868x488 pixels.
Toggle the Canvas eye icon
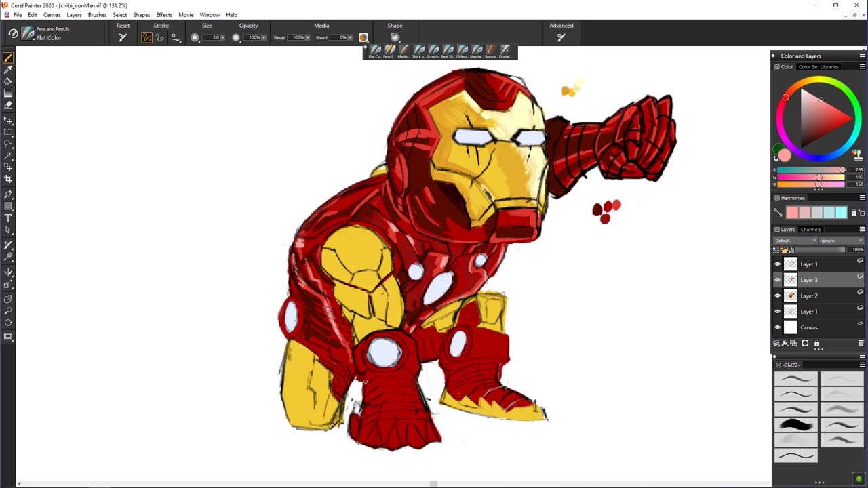778,327
